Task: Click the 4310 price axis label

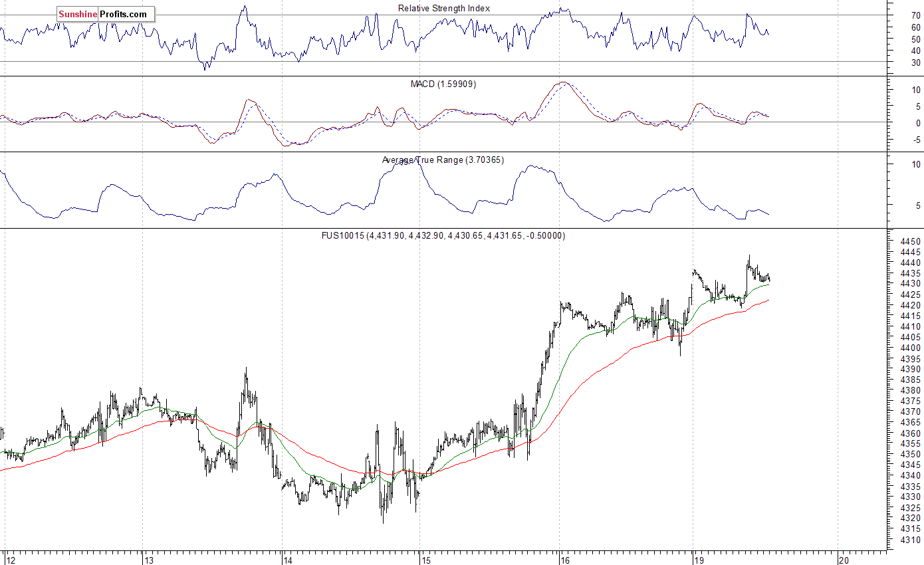Action: coord(911,539)
